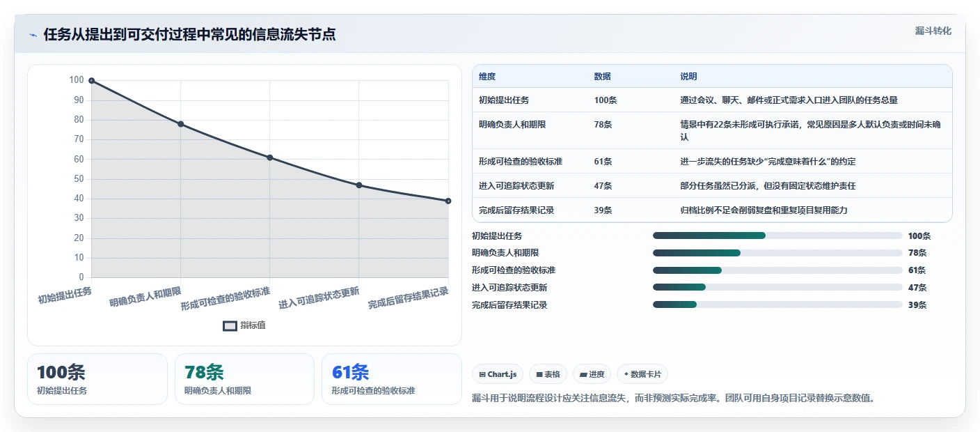Click the Chart.js tag chip
The width and height of the screenshot is (980, 432).
(x=498, y=374)
